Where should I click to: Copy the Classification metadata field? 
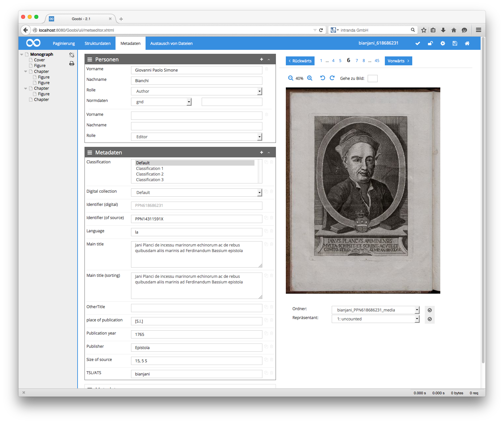tap(266, 162)
